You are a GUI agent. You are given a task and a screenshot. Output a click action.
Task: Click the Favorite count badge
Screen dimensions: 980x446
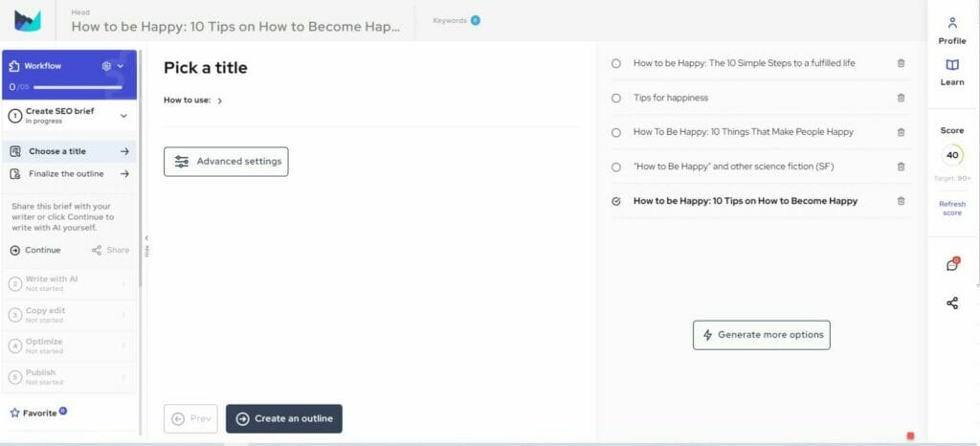(63, 411)
